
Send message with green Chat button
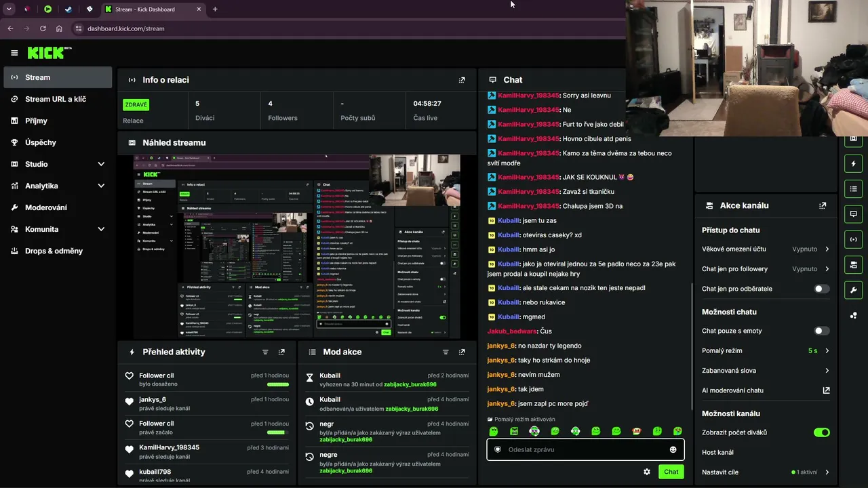(671, 472)
